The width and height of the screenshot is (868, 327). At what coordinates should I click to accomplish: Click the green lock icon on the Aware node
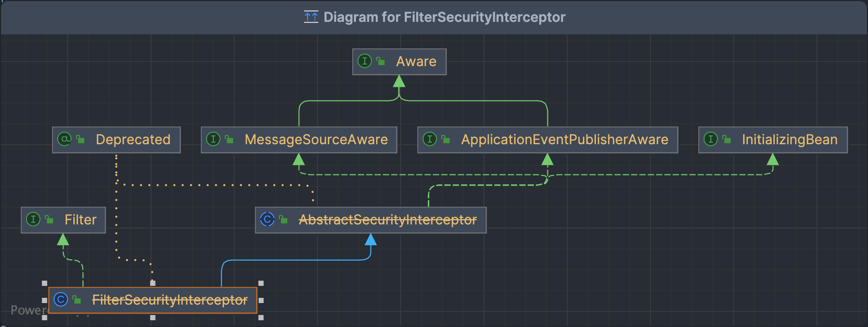pos(381,61)
